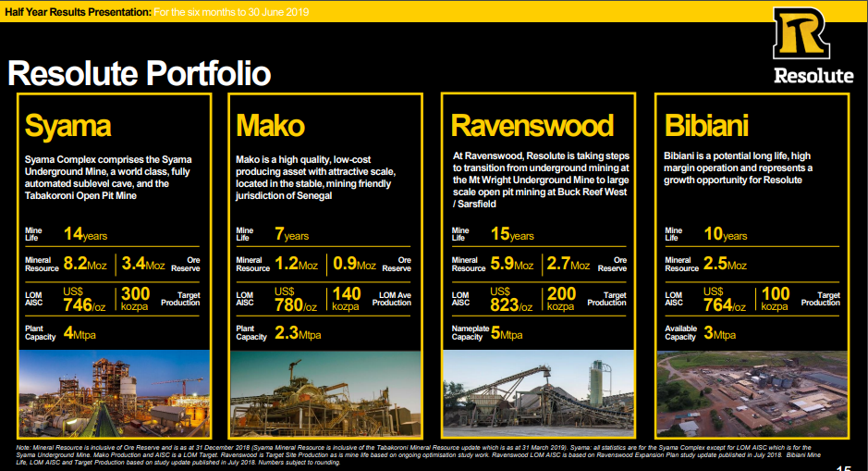Open the Syama processing plant photo
The height and width of the screenshot is (471, 868).
point(114,393)
